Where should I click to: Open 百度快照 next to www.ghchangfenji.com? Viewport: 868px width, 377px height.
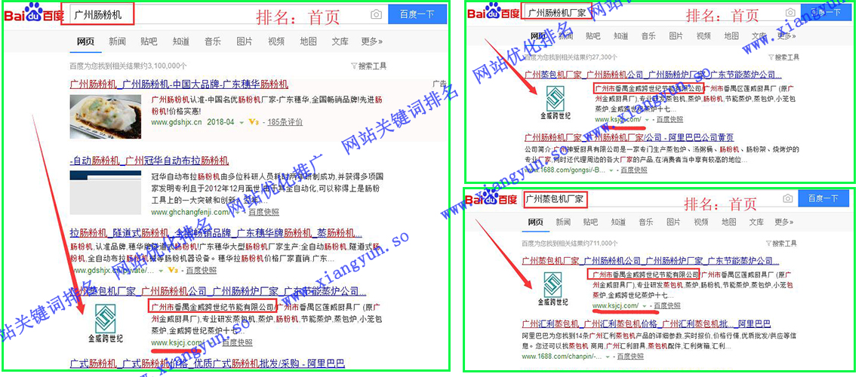(x=264, y=213)
